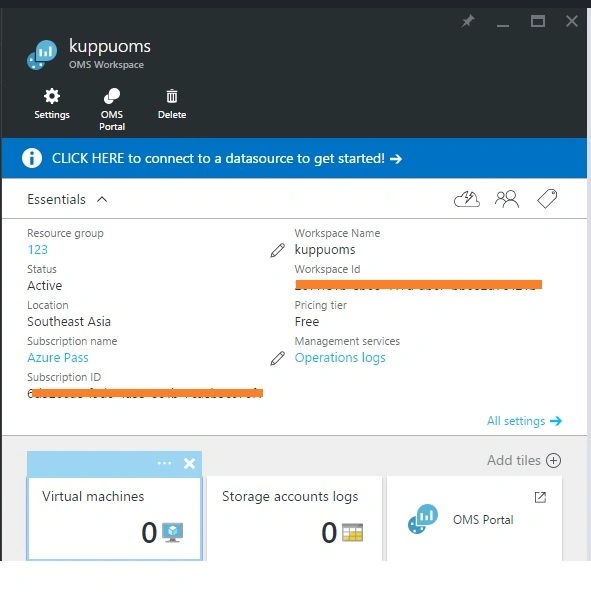Open quick start cloud lightning icon
This screenshot has width=591, height=605.
(467, 199)
